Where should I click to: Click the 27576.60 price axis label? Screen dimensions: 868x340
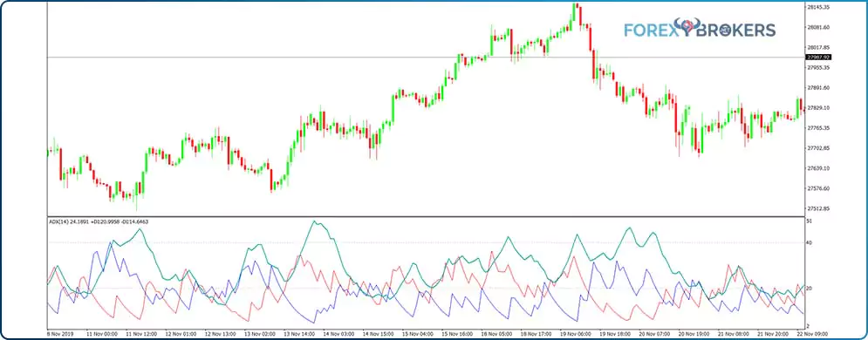[819, 188]
